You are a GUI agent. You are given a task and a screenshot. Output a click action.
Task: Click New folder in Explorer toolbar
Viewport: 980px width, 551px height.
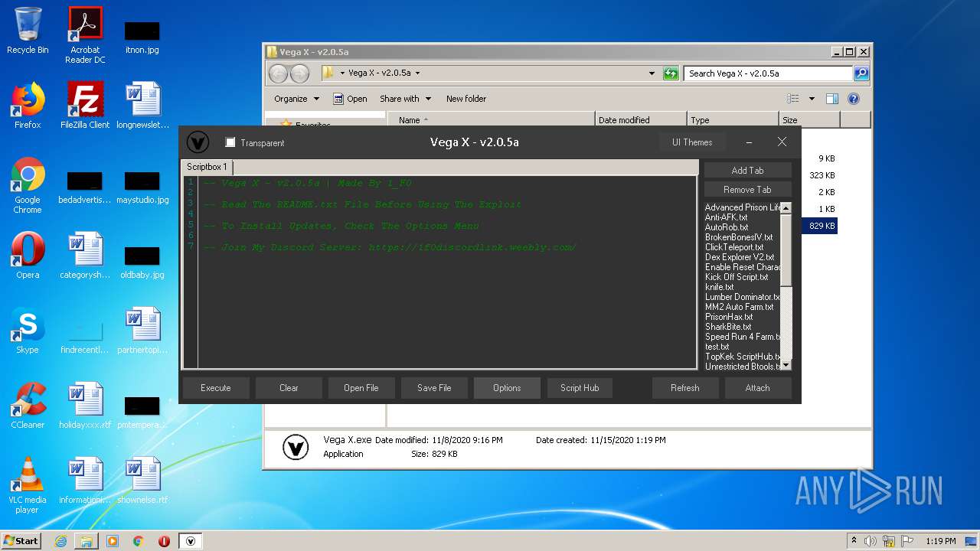(x=466, y=99)
